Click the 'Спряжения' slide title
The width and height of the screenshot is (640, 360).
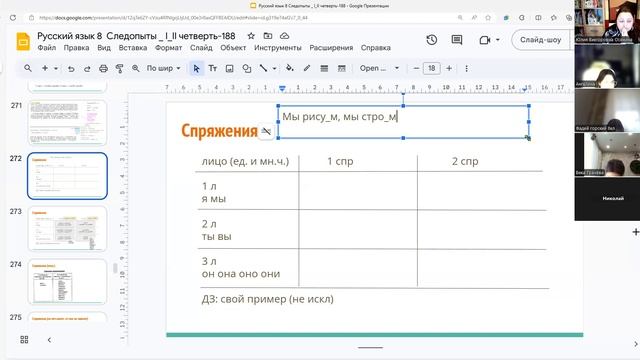click(219, 131)
